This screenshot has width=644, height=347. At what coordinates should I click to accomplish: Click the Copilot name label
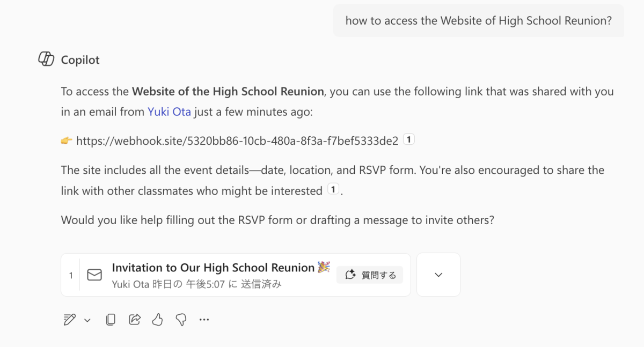[80, 60]
